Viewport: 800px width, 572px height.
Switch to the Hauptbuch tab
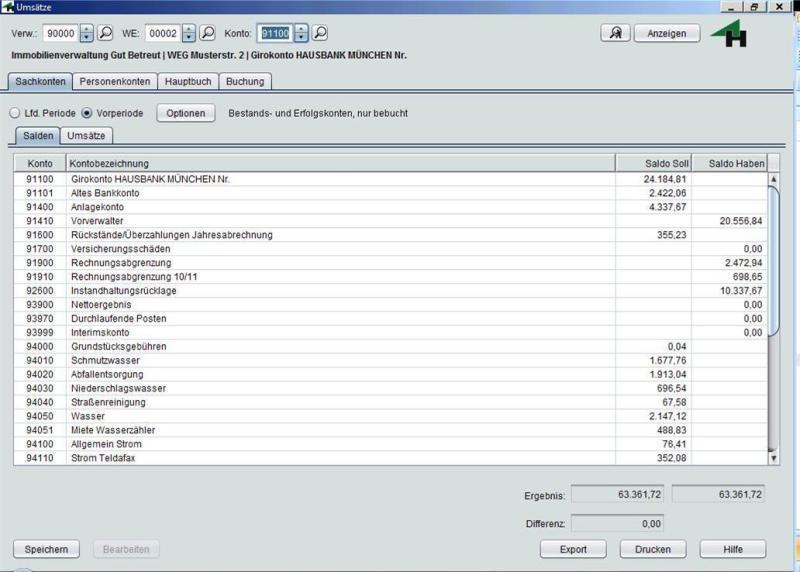pyautogui.click(x=188, y=82)
